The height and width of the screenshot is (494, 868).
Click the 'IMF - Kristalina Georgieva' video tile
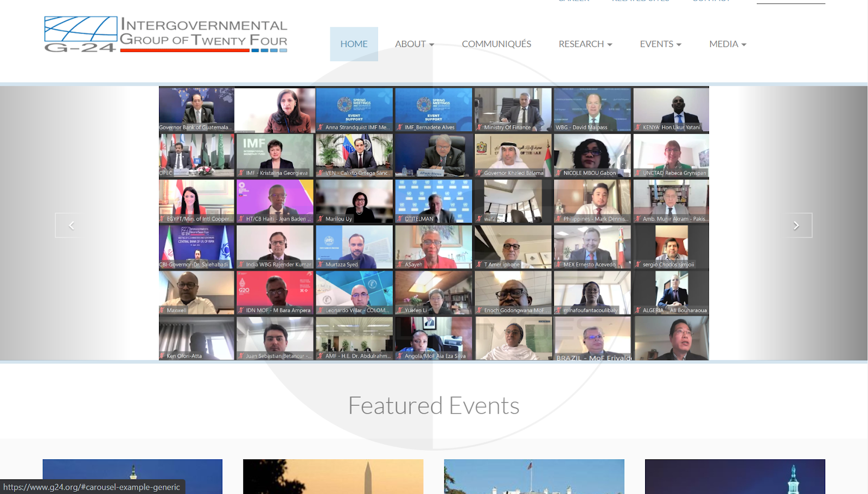click(275, 156)
